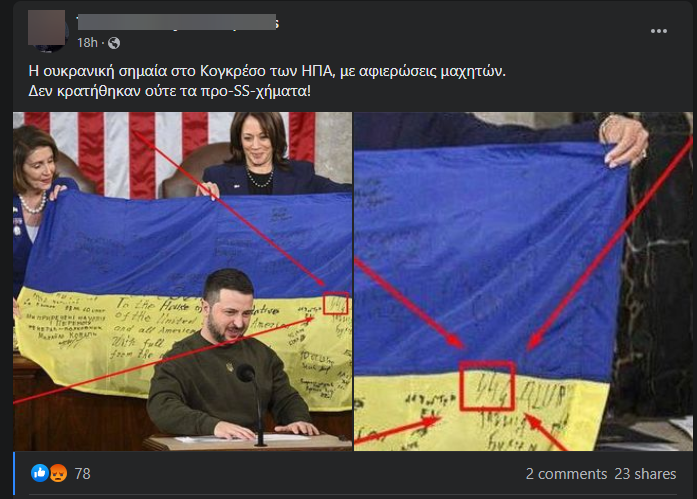This screenshot has height=499, width=697.
Task: Open the right close-up photo of the flag
Action: (523, 282)
